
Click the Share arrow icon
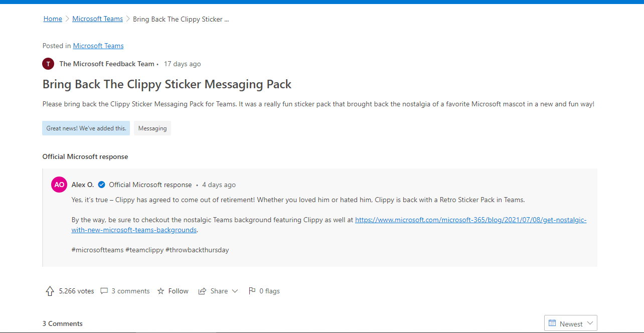[x=202, y=291]
